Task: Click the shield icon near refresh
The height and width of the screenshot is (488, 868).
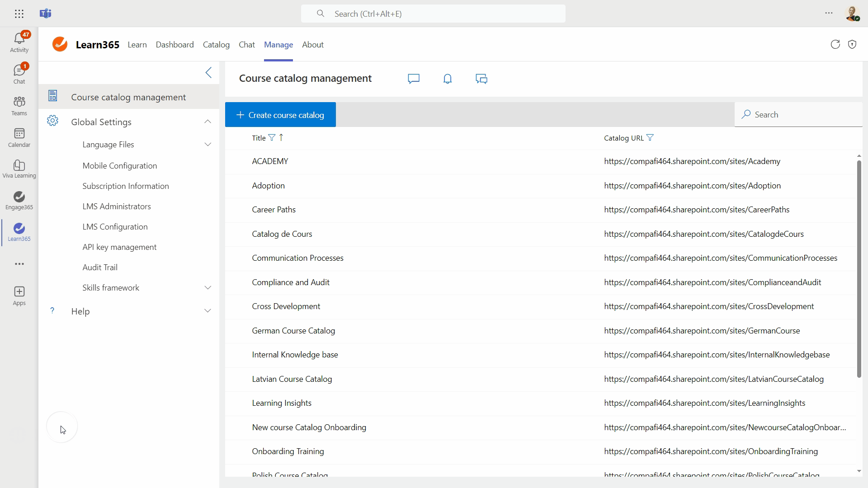Action: tap(852, 44)
